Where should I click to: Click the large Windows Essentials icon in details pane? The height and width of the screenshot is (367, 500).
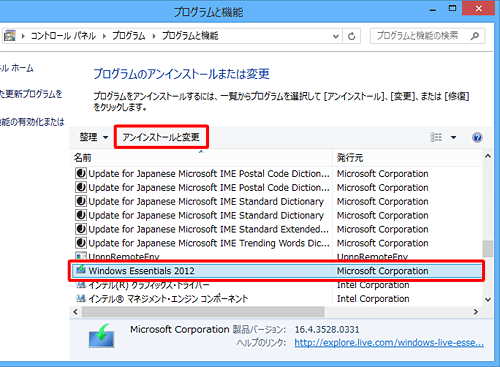(102, 336)
